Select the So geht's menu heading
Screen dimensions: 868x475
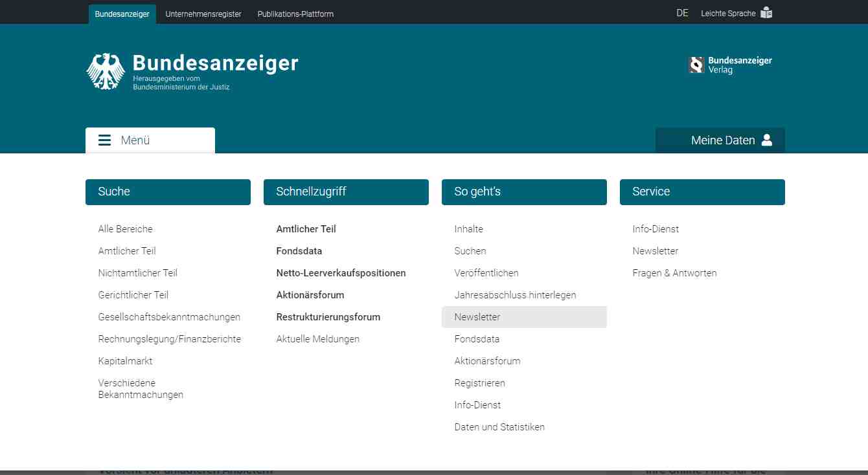(x=524, y=192)
